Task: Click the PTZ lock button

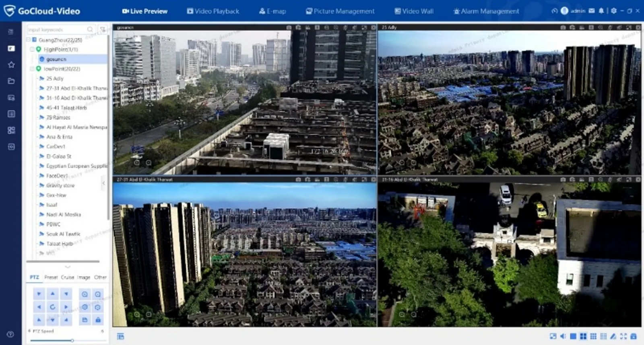Action: tap(98, 320)
